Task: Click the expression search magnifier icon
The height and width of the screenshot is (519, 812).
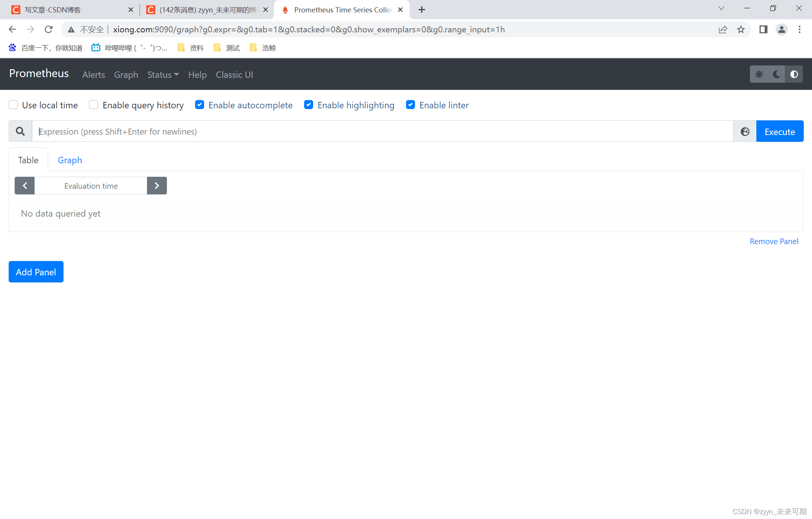Action: pyautogui.click(x=20, y=131)
